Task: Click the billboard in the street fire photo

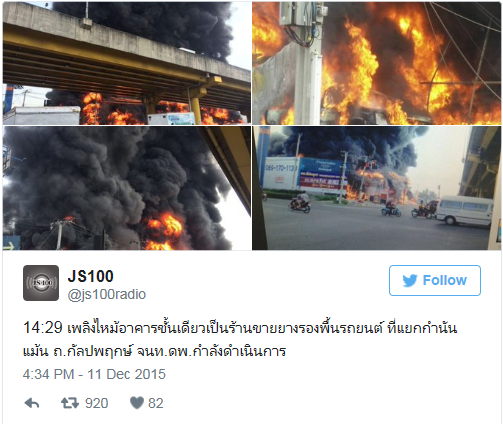Action: [x=305, y=174]
